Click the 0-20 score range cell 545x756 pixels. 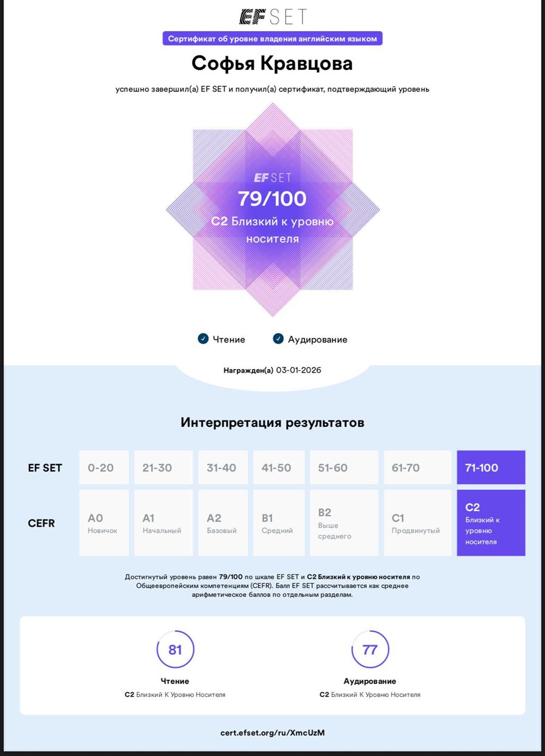point(104,467)
